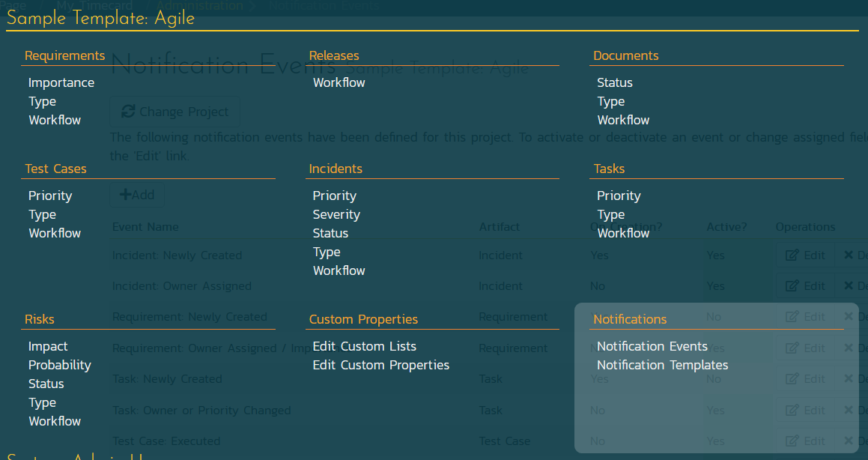
Task: Choose Severity under Incidents
Action: pyautogui.click(x=336, y=214)
